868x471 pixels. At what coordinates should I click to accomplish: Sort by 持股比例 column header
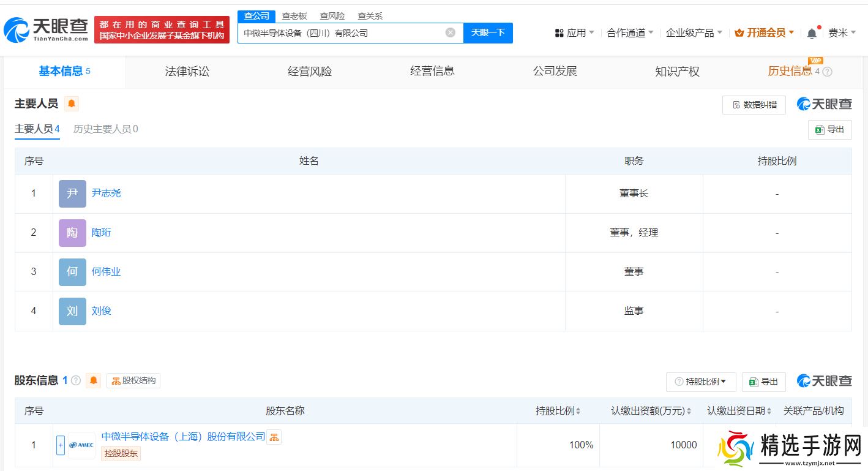(x=558, y=411)
